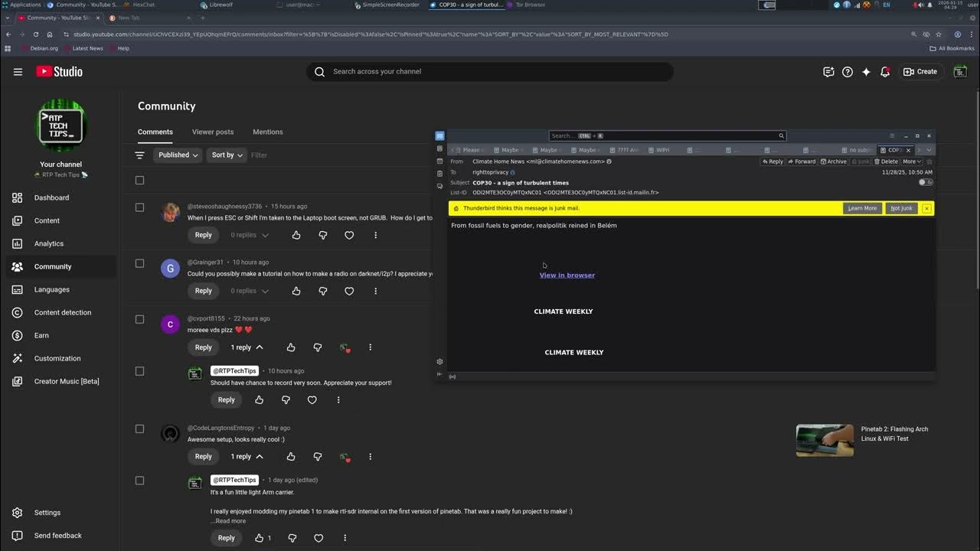Click the notifications bell icon

(x=885, y=72)
